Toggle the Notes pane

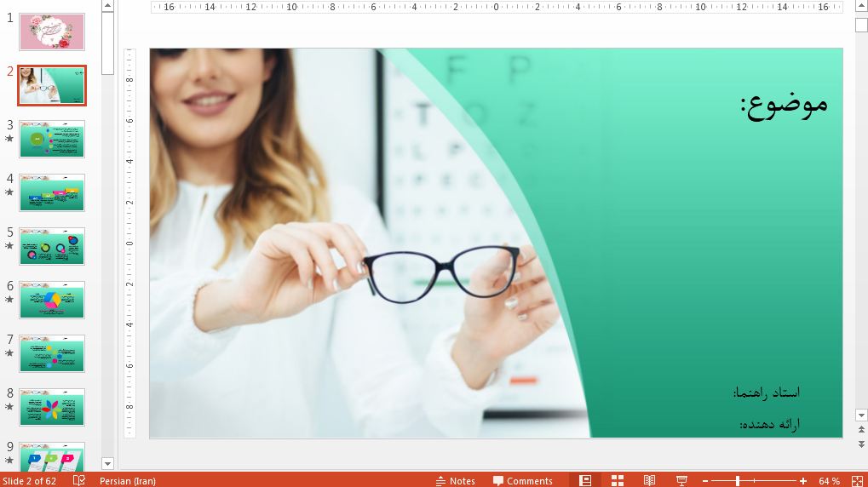tap(455, 481)
